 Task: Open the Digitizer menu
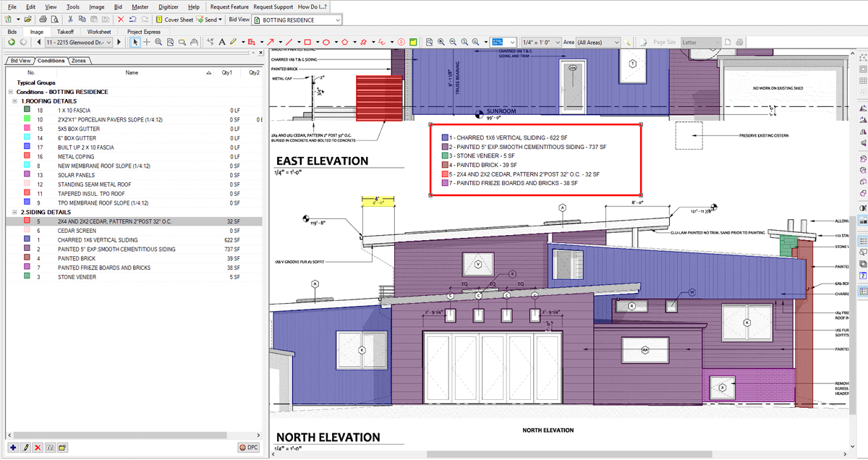(x=168, y=7)
